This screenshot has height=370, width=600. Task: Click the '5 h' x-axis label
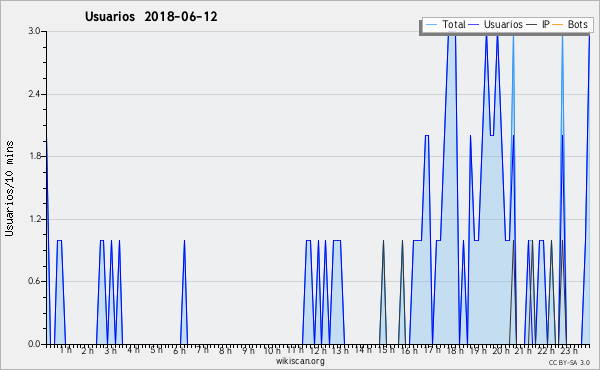click(x=156, y=350)
